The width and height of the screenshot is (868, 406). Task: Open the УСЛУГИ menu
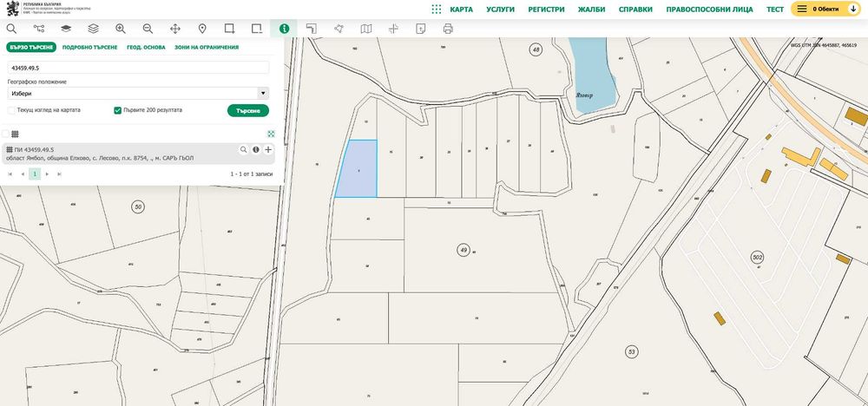tap(501, 10)
